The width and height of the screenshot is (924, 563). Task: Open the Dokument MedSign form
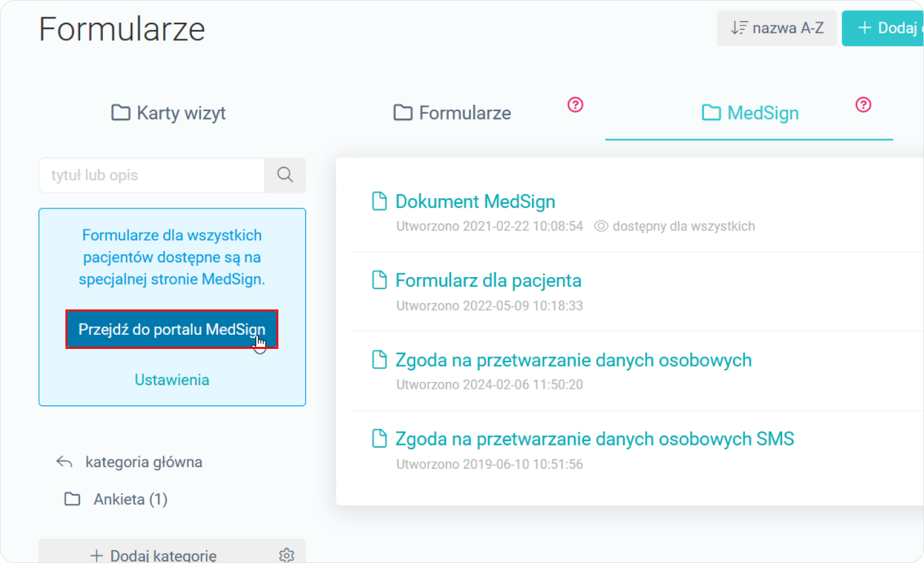tap(475, 201)
